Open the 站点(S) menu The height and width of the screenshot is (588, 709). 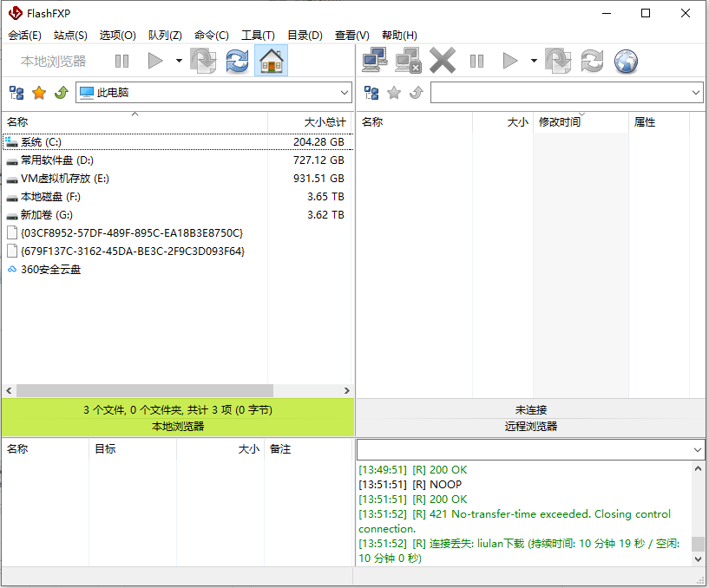70,36
